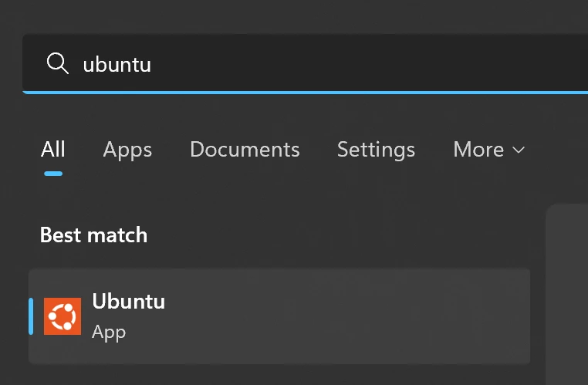Screen dimensions: 588x385
Task: Click the blue underline of search box
Action: click(309, 92)
